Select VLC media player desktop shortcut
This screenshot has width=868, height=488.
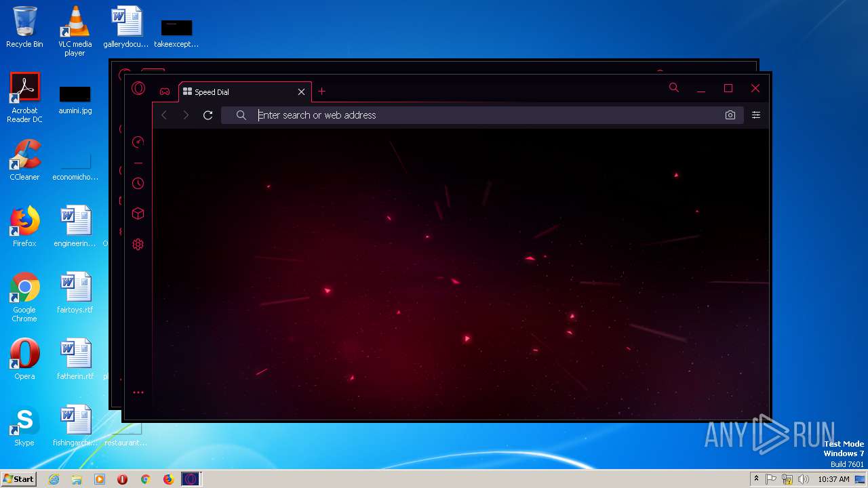point(75,31)
